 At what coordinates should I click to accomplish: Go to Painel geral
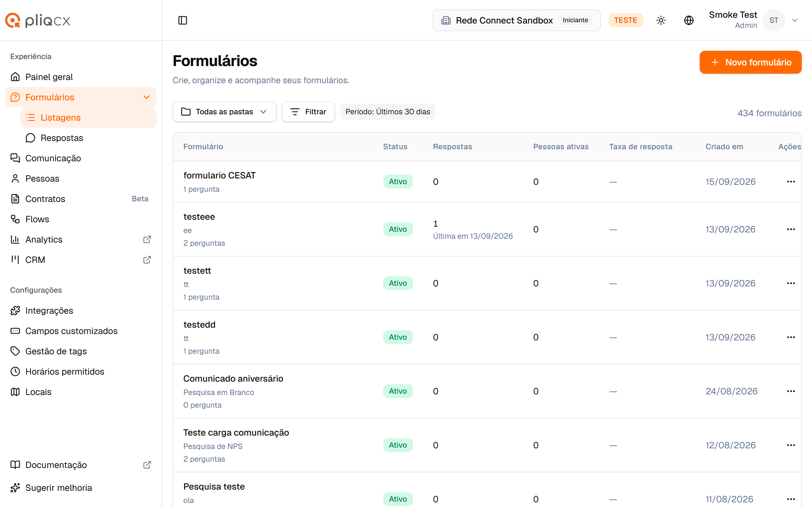pos(81,77)
